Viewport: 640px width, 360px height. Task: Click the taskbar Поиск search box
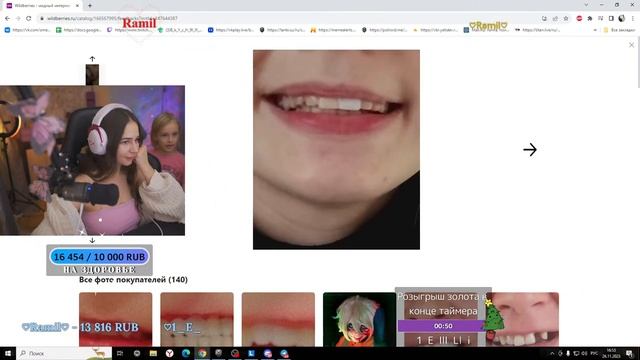pos(64,353)
